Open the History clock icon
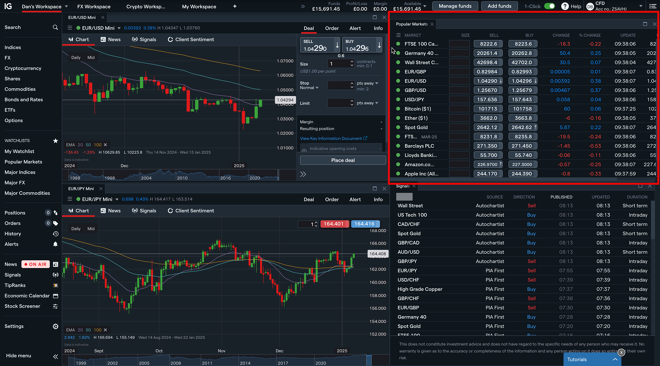660x366 pixels. click(x=55, y=234)
